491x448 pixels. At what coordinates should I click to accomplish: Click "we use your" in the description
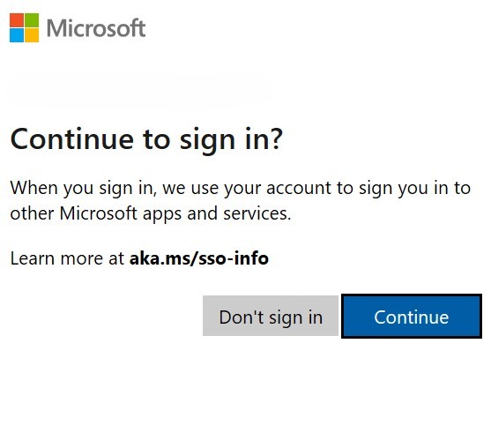212,189
